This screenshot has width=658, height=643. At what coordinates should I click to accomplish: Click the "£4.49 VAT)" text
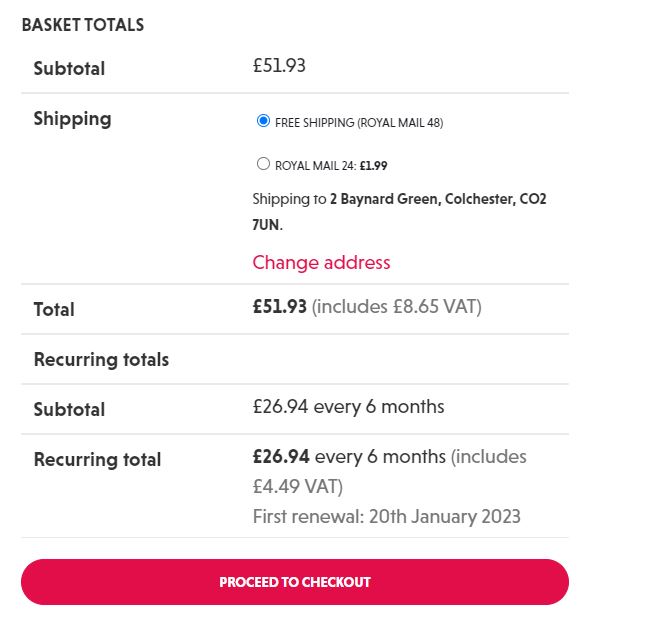point(297,487)
